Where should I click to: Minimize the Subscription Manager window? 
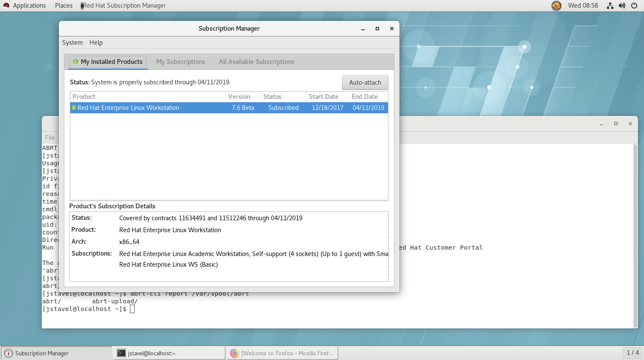click(x=363, y=29)
